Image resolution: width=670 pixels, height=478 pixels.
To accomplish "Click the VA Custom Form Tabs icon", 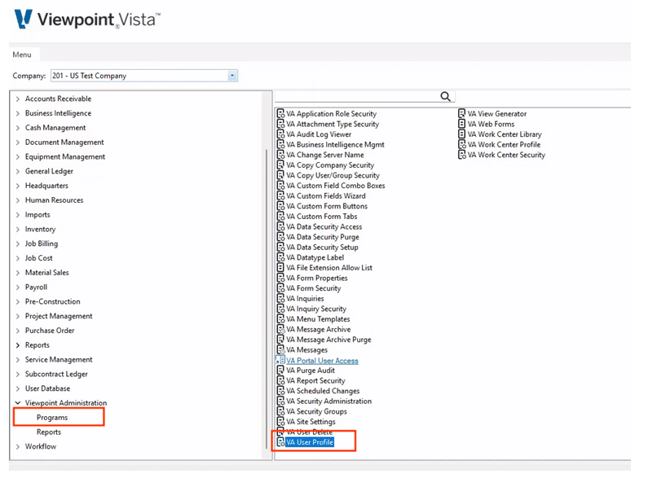I will (281, 216).
